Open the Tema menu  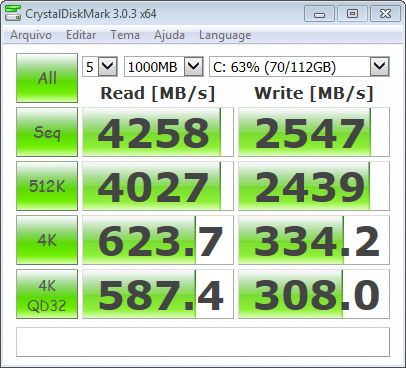click(x=125, y=35)
